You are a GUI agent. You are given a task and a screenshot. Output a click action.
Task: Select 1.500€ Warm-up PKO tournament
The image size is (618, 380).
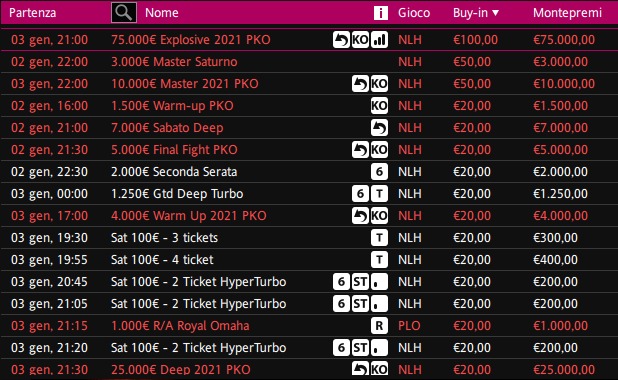pos(172,106)
